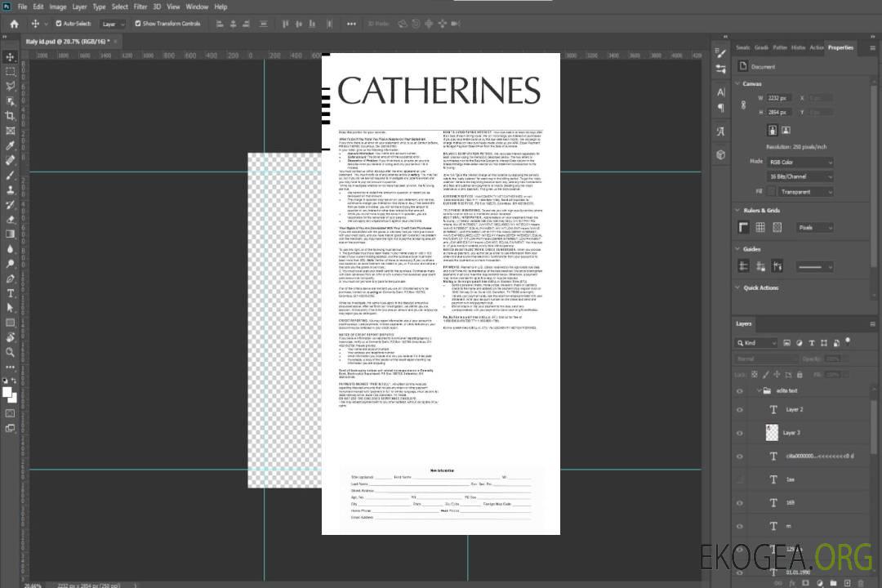
Task: Click the Layer 3 thumbnail
Action: tap(773, 433)
